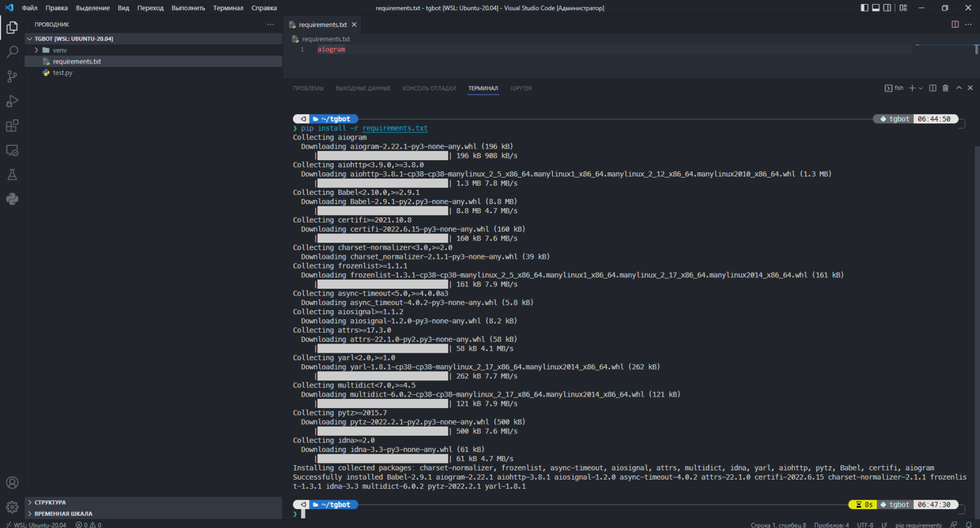
Task: Kill the terminal with the trash icon
Action: tap(946, 88)
